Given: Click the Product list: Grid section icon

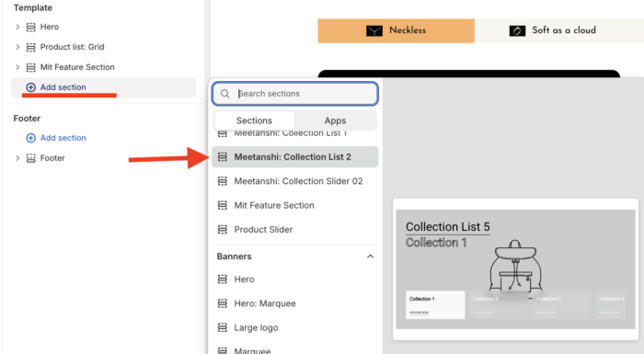Looking at the screenshot, I should (x=30, y=47).
